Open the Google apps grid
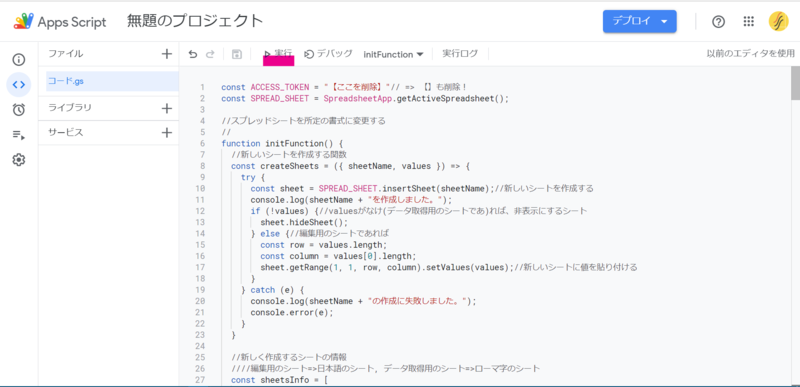Image resolution: width=800 pixels, height=387 pixels. coord(748,21)
